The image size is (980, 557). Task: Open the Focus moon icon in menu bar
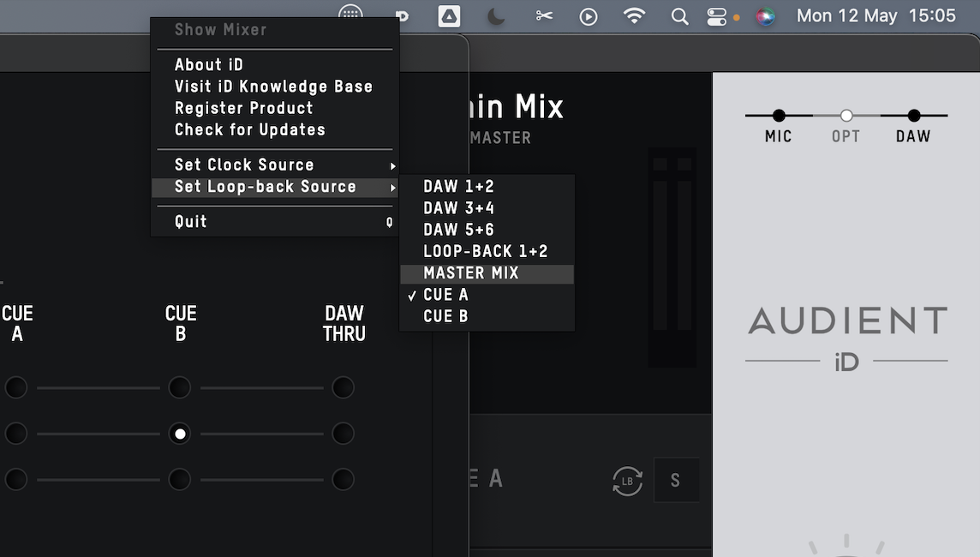click(x=496, y=16)
